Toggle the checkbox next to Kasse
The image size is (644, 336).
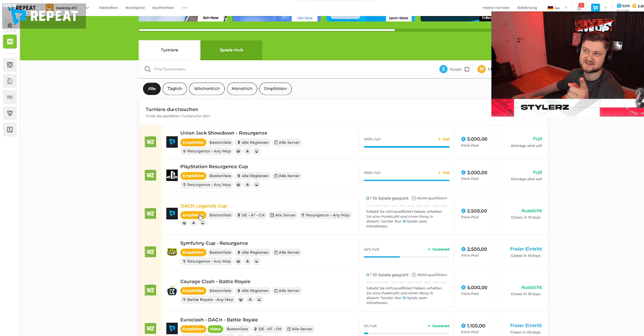(x=467, y=69)
